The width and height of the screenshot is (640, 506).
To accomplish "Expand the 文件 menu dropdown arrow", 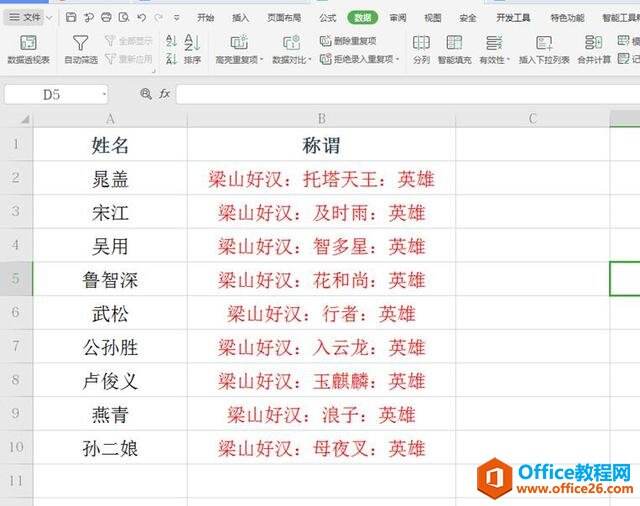I will [x=49, y=18].
